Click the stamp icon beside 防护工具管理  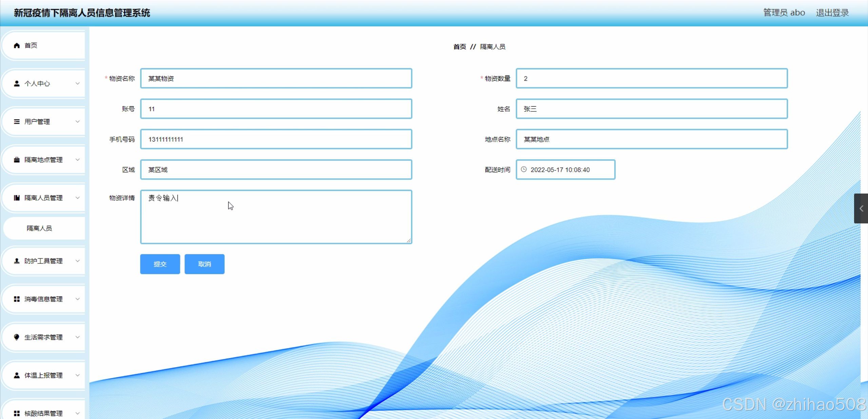point(17,261)
